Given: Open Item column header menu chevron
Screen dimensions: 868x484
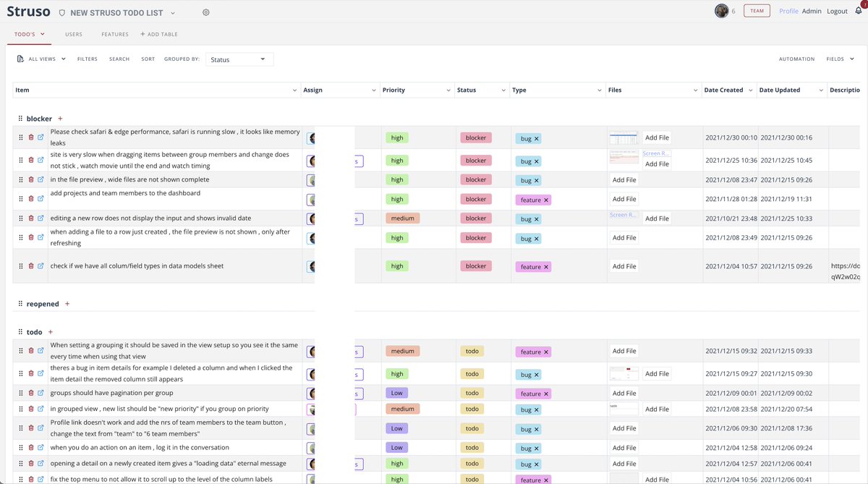Looking at the screenshot, I should [294, 90].
